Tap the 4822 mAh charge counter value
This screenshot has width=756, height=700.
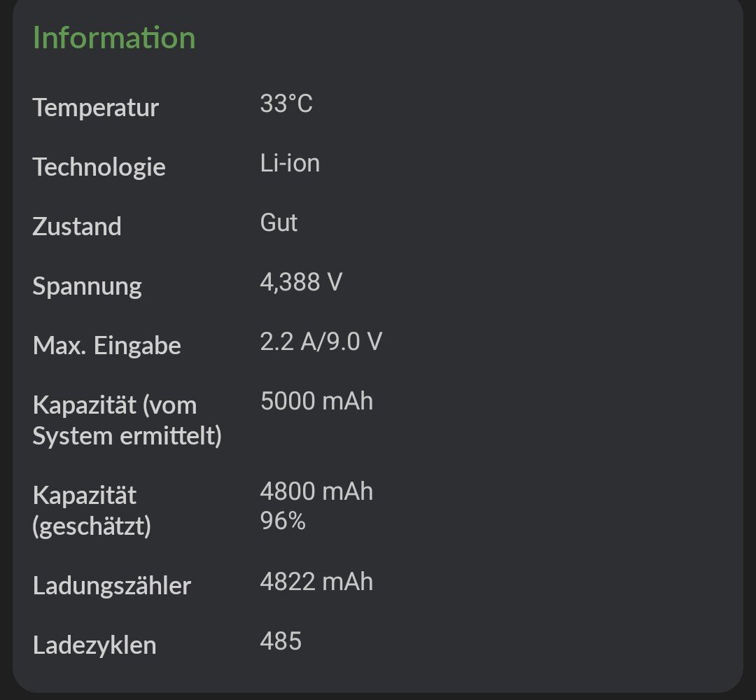tap(316, 582)
